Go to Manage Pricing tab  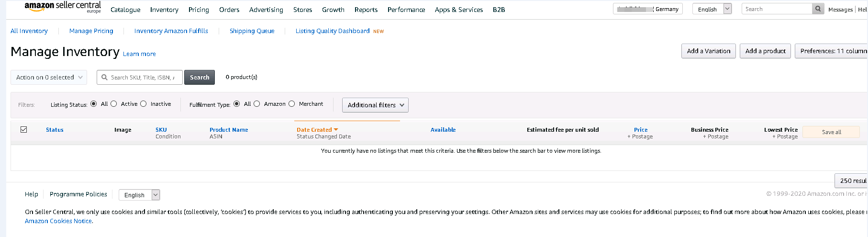click(91, 31)
